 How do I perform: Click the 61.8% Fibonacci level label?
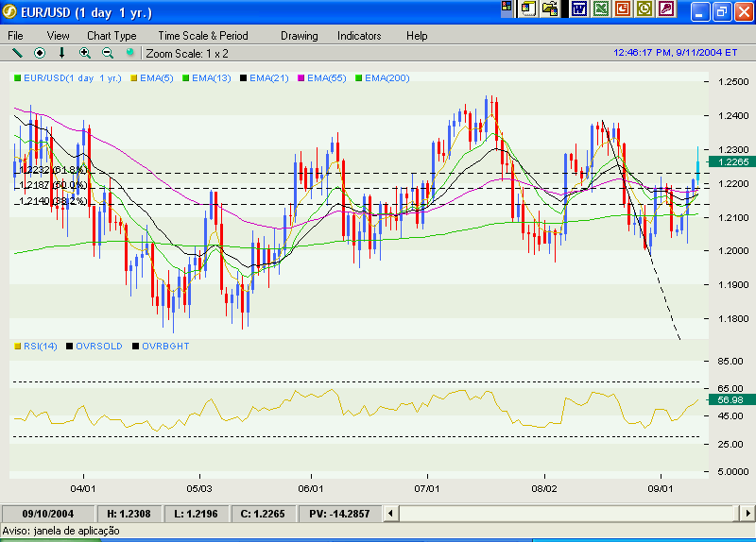click(53, 170)
